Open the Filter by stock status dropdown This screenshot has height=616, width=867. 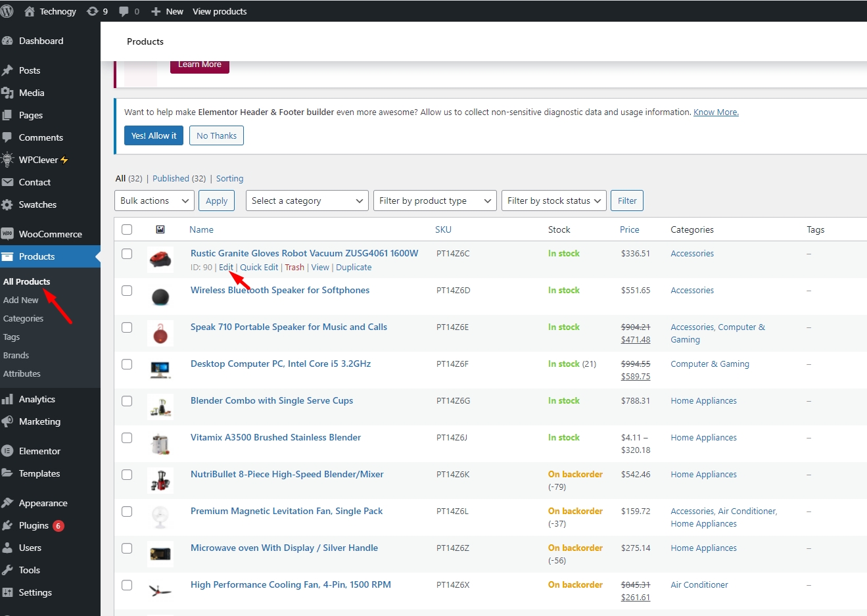point(554,201)
